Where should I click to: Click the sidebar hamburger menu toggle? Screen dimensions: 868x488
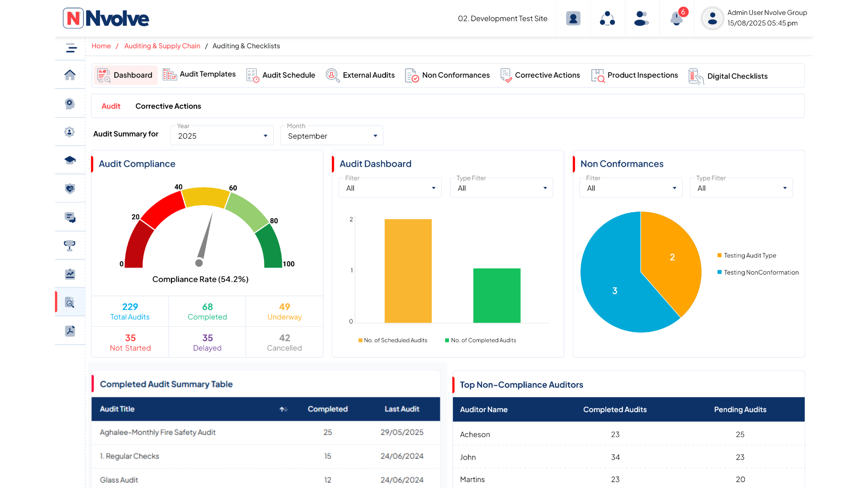click(x=70, y=48)
